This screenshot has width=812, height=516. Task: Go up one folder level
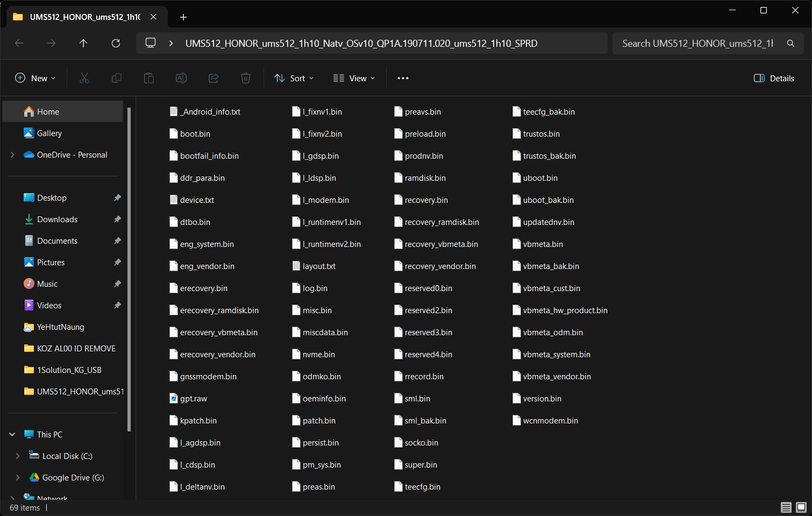(83, 43)
